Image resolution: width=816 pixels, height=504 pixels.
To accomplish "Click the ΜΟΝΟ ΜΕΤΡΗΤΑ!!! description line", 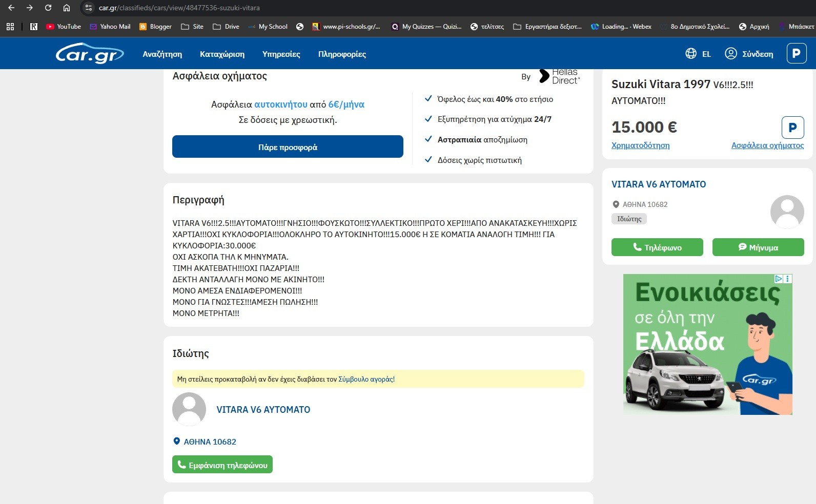I will (x=206, y=313).
